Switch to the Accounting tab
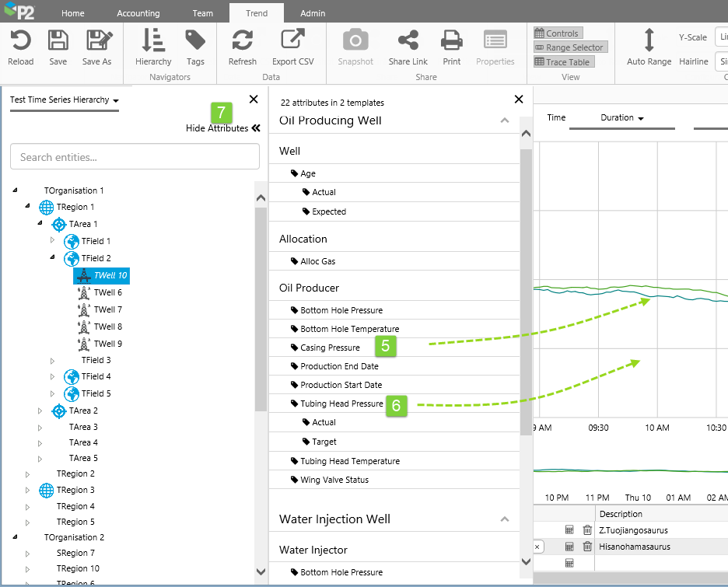728x587 pixels. point(138,13)
